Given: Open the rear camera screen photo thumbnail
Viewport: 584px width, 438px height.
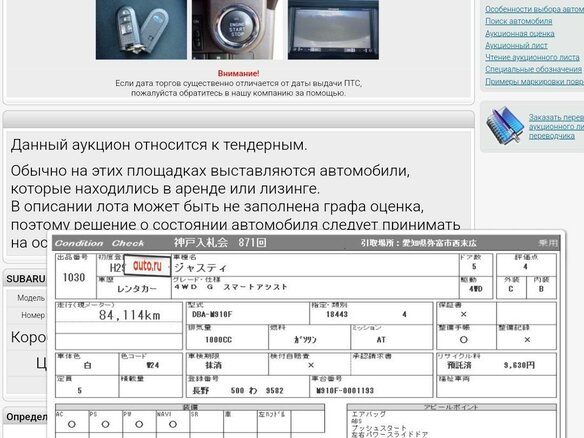Looking at the screenshot, I should (333, 29).
